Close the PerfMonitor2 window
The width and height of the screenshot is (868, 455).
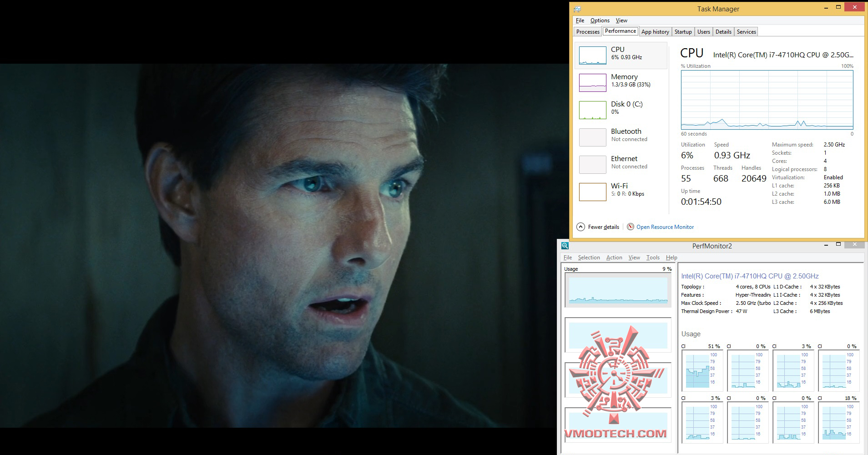click(854, 245)
